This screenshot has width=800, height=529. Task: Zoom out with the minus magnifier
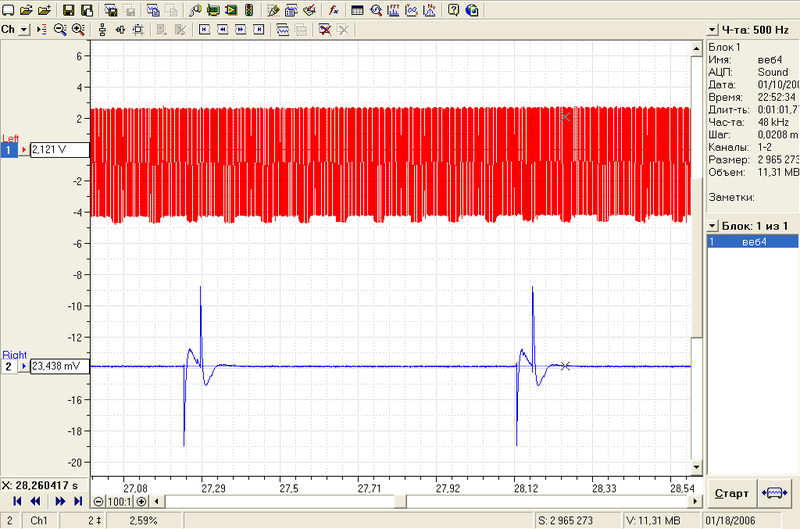[60, 30]
